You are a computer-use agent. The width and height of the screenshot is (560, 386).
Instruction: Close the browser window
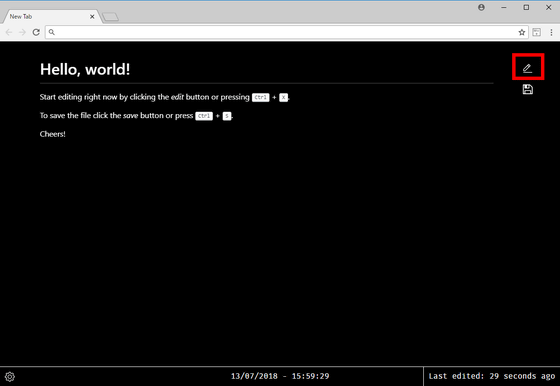coord(549,7)
